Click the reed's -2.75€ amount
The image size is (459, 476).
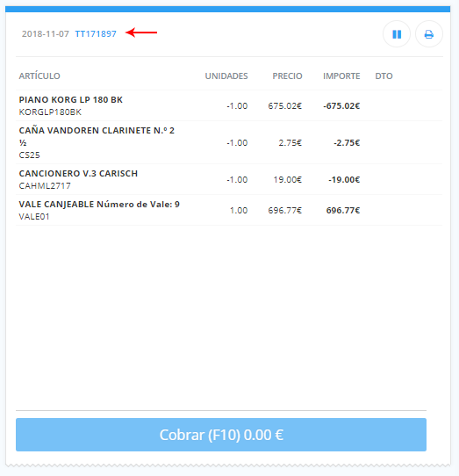tap(347, 142)
